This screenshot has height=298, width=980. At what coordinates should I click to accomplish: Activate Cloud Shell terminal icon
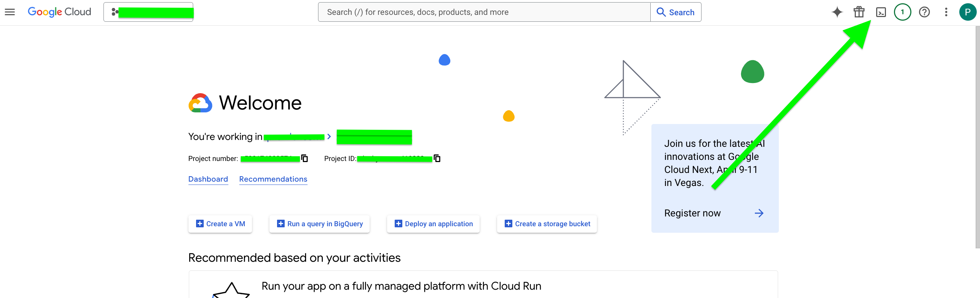click(x=881, y=12)
